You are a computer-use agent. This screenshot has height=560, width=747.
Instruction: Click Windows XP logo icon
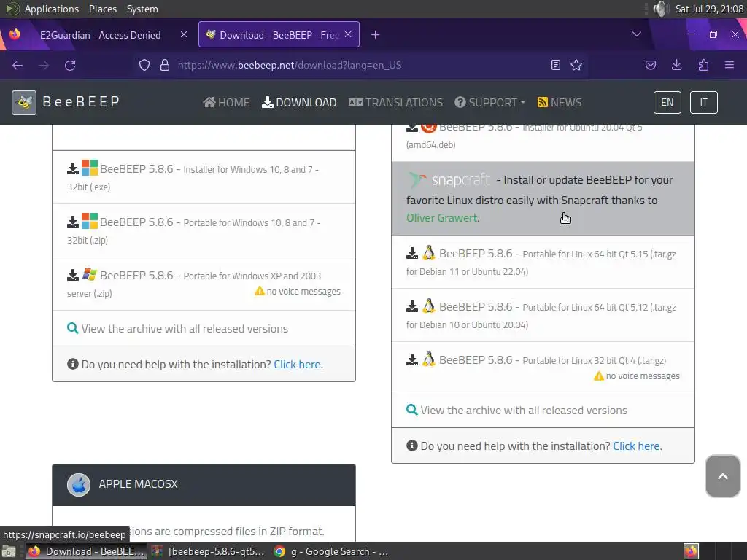[x=90, y=274]
